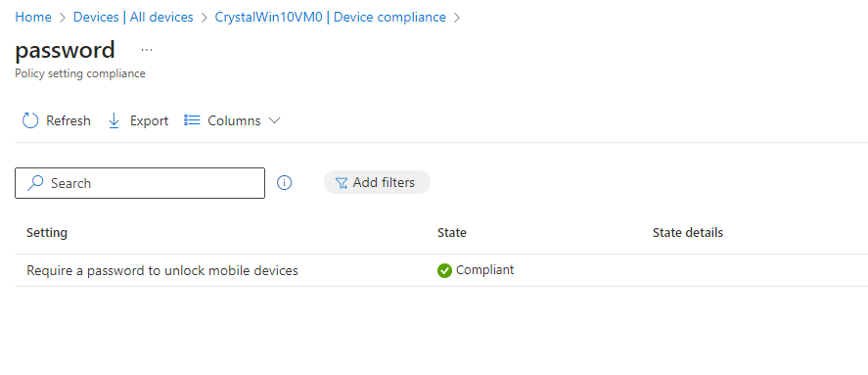Show search info tooltip icon

point(284,183)
